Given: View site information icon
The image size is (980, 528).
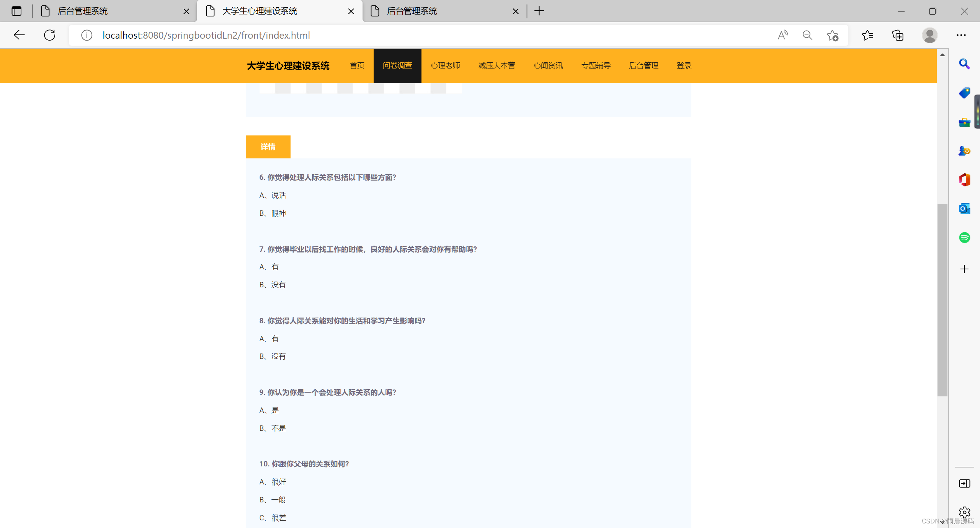Looking at the screenshot, I should [87, 35].
